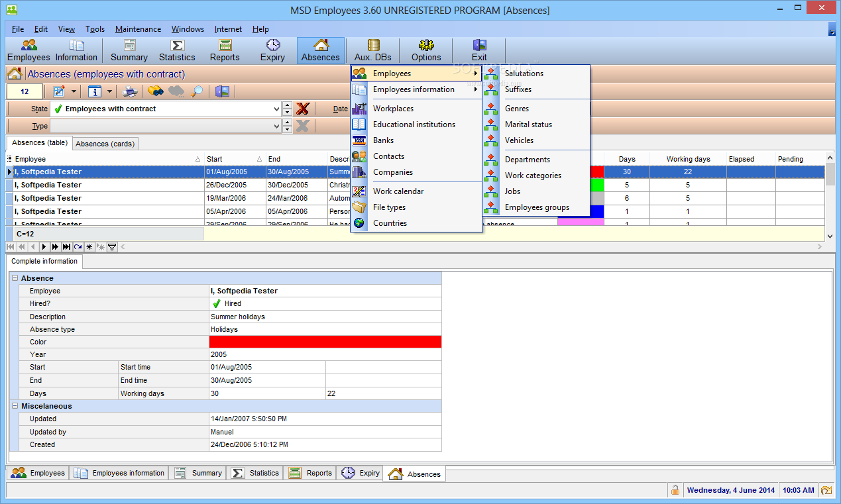Click the asterisk bookmark navigator button

[x=89, y=247]
